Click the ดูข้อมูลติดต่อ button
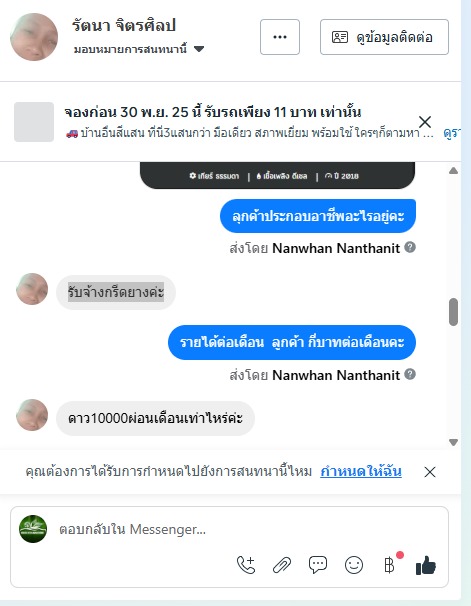 (384, 37)
